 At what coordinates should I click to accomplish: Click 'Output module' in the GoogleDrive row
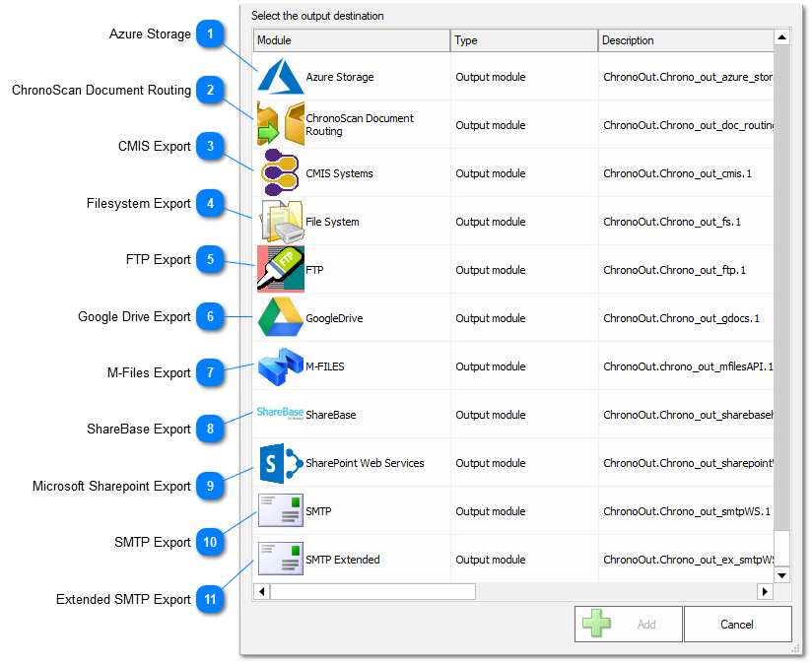click(491, 318)
